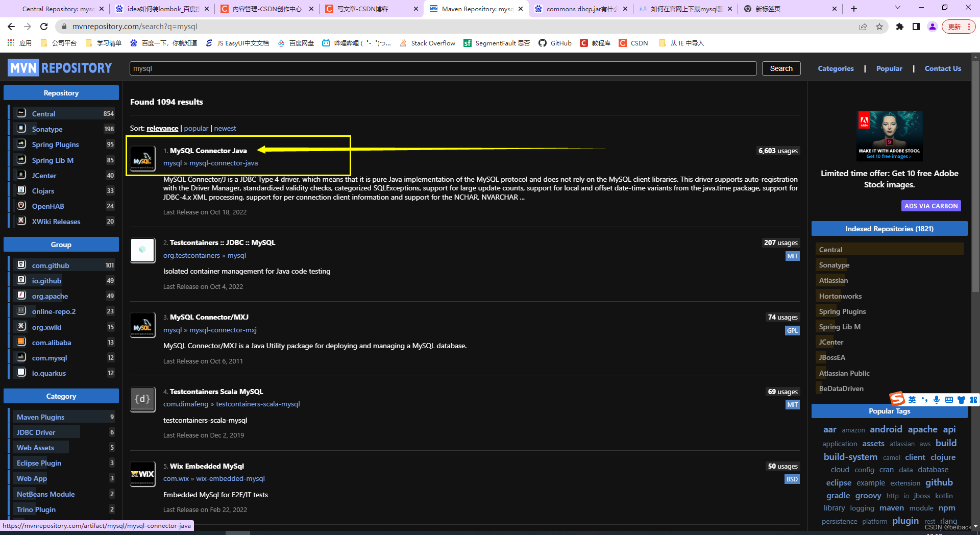Open the Stack Overflow bookmark
The image size is (980, 535).
pos(427,43)
